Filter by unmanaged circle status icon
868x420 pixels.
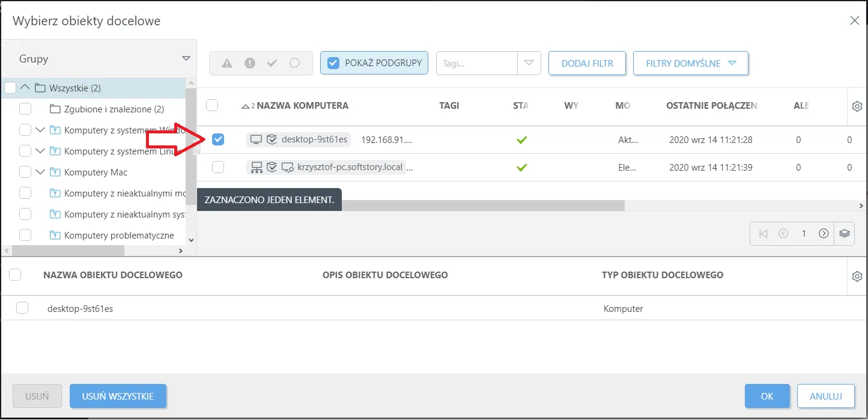point(294,62)
